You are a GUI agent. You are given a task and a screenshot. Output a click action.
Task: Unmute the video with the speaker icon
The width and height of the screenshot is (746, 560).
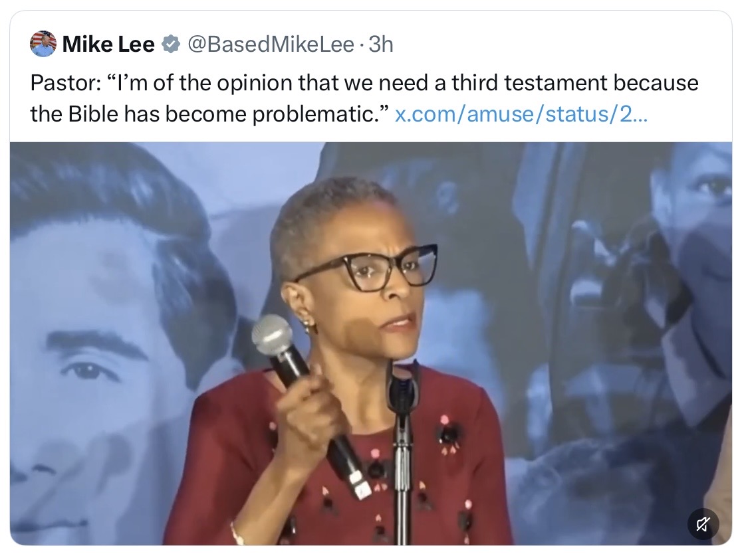tap(703, 524)
